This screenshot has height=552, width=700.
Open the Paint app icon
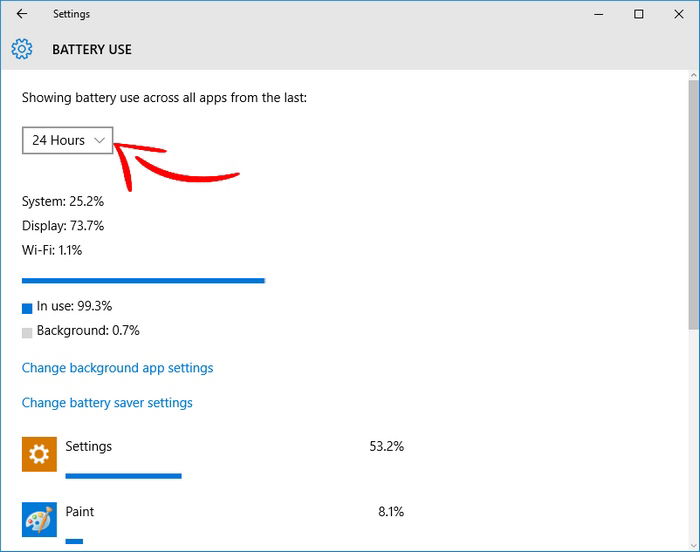pos(39,519)
